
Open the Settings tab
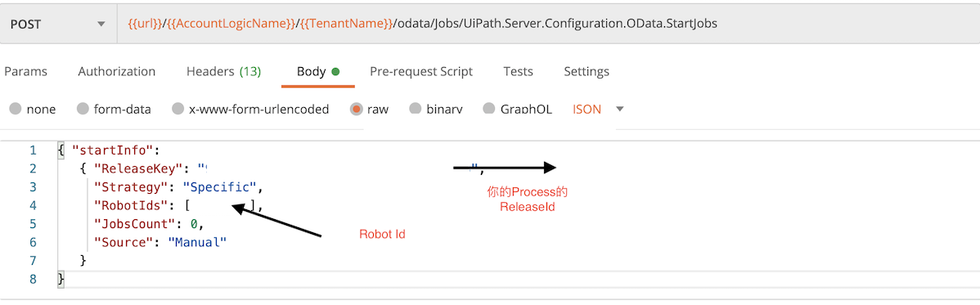587,71
